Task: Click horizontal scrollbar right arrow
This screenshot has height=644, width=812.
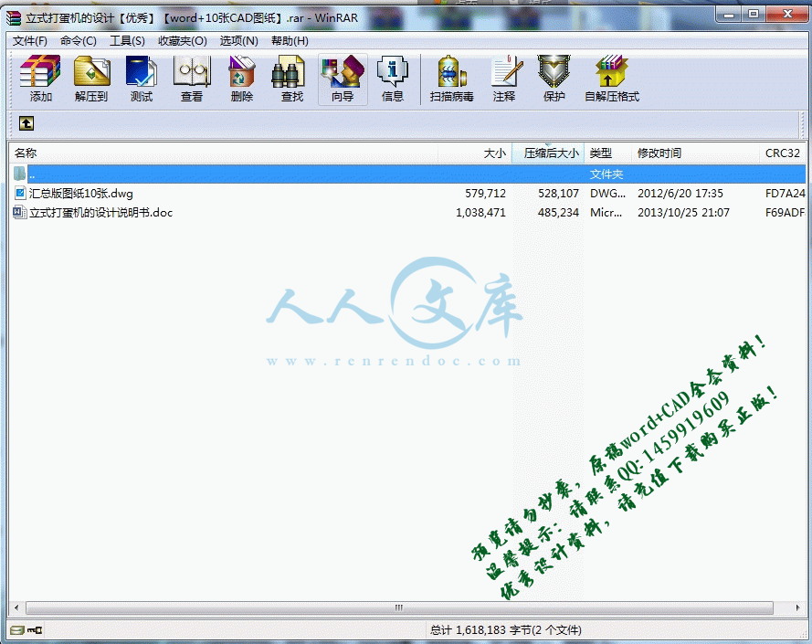Action: tap(797, 607)
